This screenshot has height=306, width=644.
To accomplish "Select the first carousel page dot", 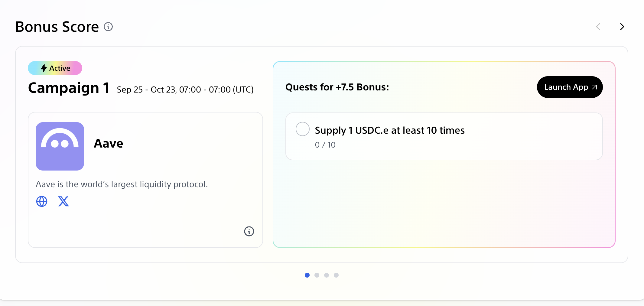I will coord(307,275).
